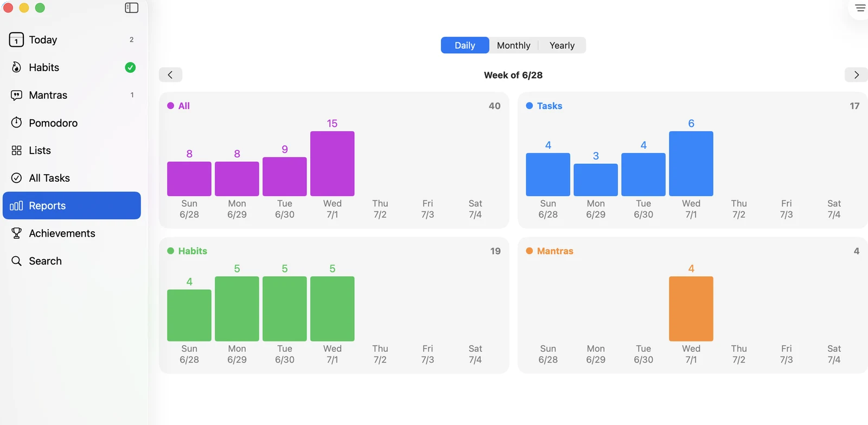Click the value 6 above Tasks Wed bar
The image size is (868, 425).
(691, 123)
